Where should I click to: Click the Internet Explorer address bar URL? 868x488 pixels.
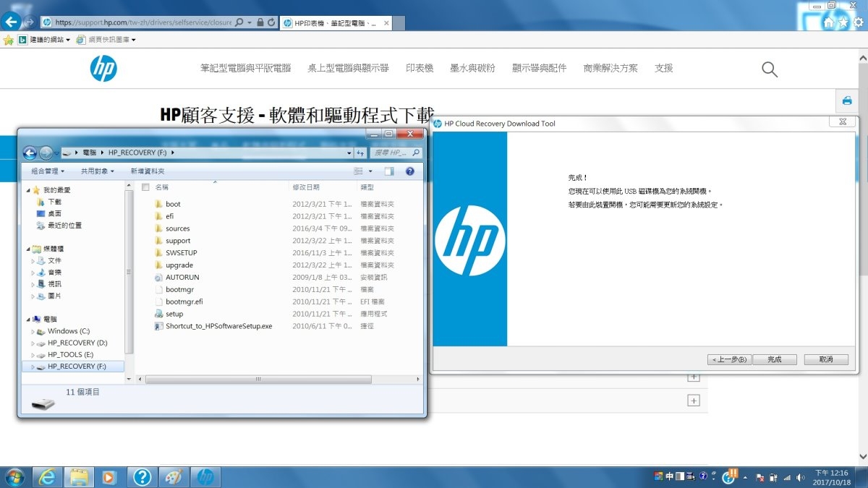pyautogui.click(x=143, y=22)
